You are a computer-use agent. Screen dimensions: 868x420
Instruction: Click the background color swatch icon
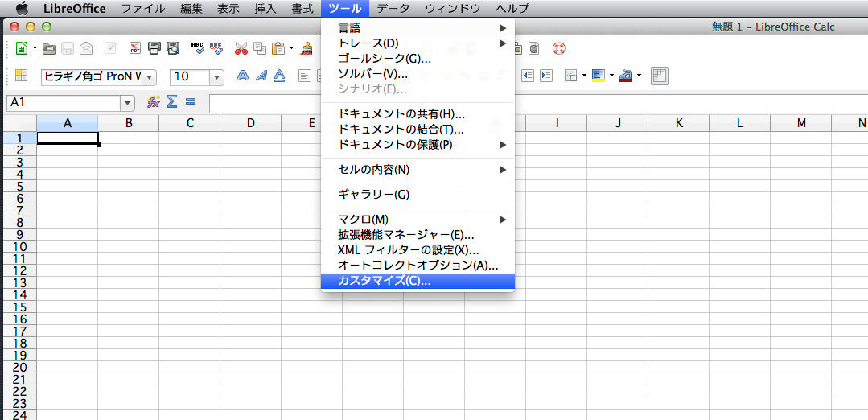point(598,76)
